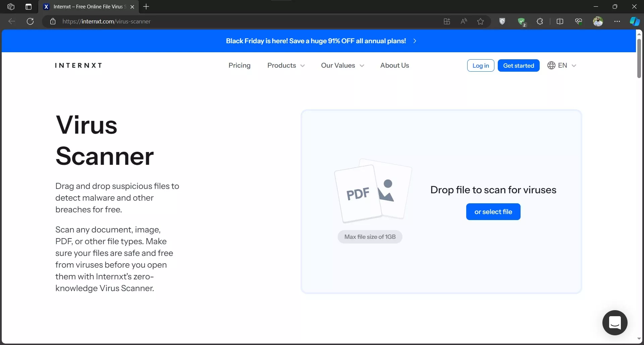The width and height of the screenshot is (644, 345).
Task: Open the EN language selector
Action: coord(562,65)
